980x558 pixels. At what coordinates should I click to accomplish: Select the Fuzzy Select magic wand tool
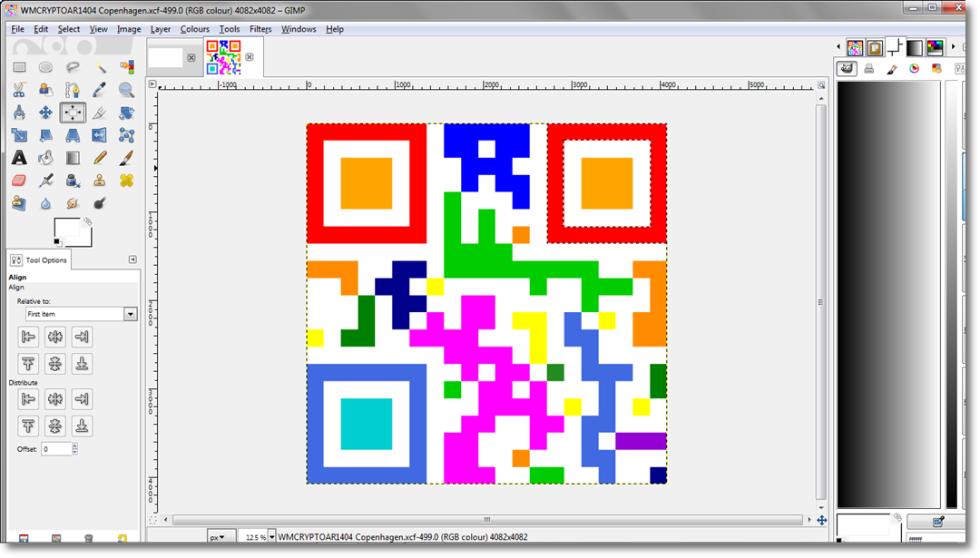coord(100,67)
